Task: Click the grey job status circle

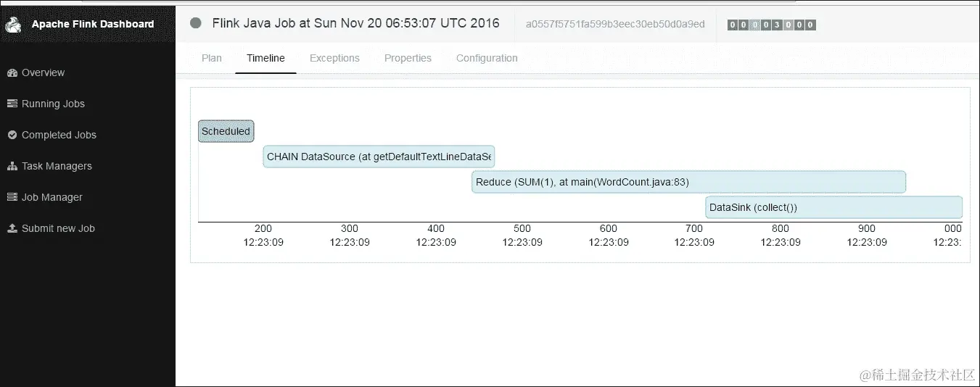Action: tap(195, 23)
